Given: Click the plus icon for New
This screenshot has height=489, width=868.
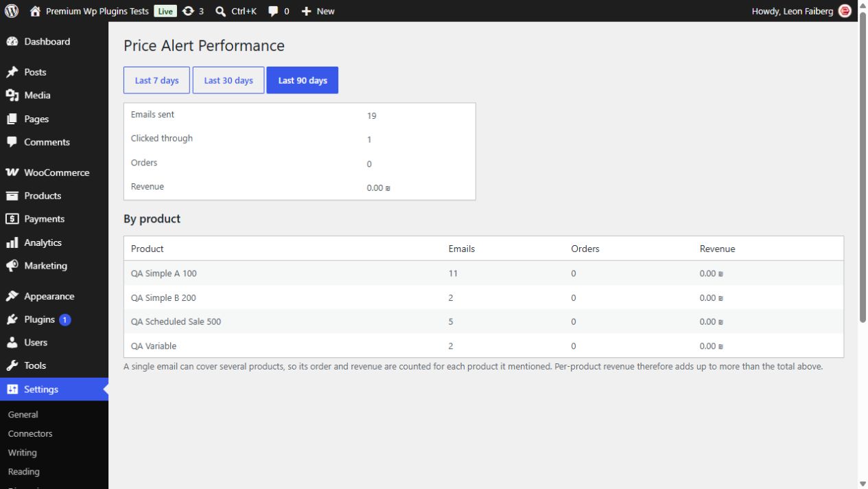Looking at the screenshot, I should 307,11.
